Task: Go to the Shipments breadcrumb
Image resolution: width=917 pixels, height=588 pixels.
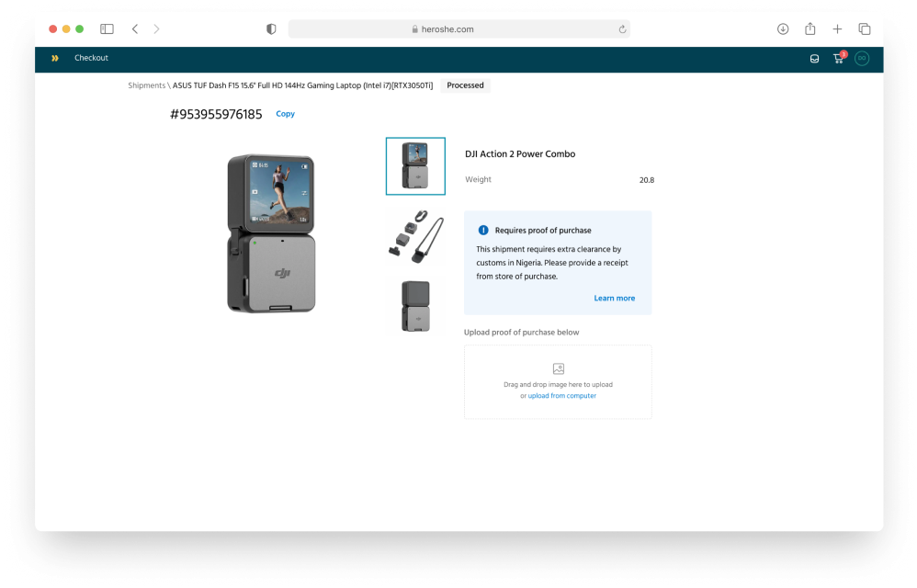Action: click(x=147, y=85)
